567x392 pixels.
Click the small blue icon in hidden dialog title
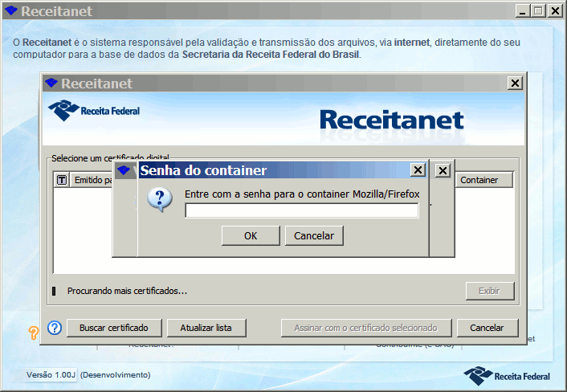[x=124, y=170]
